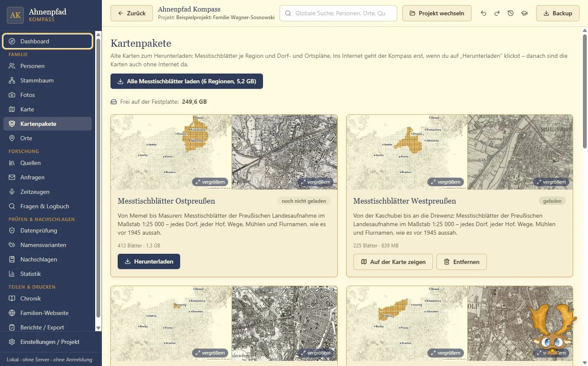Show Westpreußen package via Auf der Karte zeigen
This screenshot has height=366, width=588.
tap(393, 262)
